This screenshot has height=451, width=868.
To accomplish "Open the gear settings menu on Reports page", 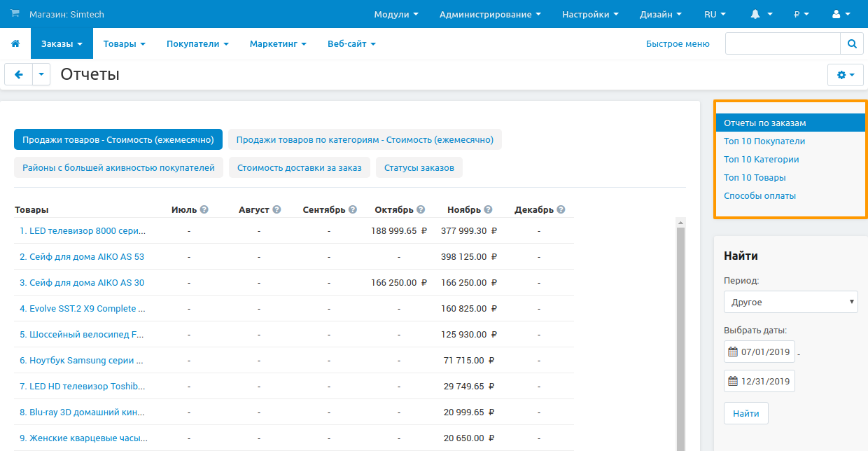I will (846, 74).
